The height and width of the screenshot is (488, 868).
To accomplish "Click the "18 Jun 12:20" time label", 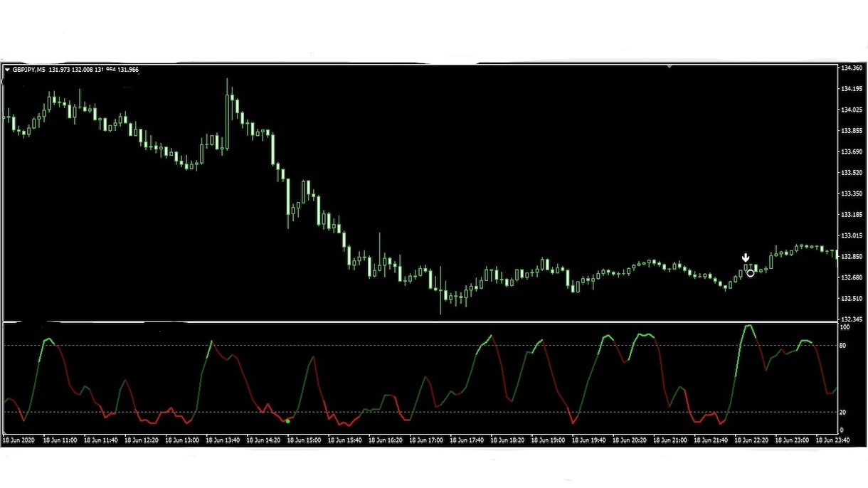I will (142, 440).
